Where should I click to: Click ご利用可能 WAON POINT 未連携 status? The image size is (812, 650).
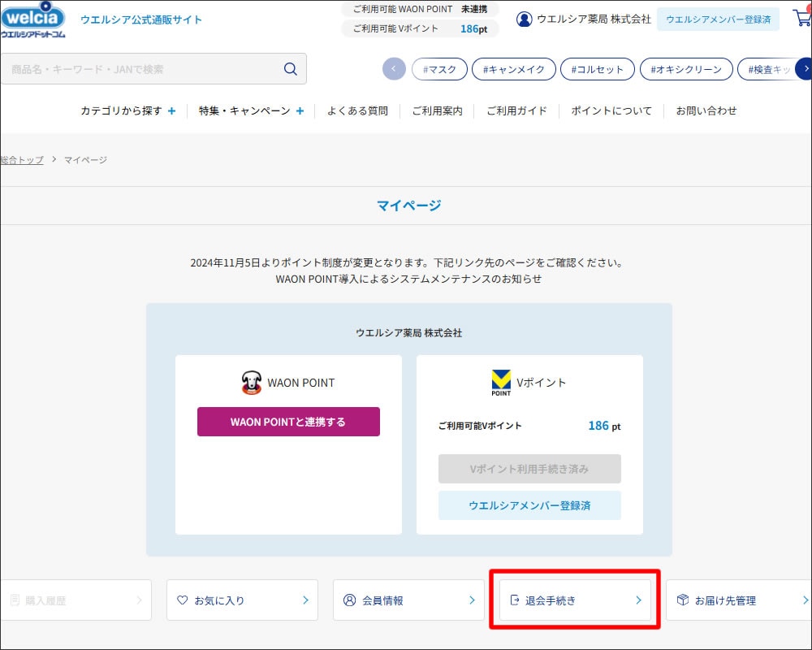420,9
